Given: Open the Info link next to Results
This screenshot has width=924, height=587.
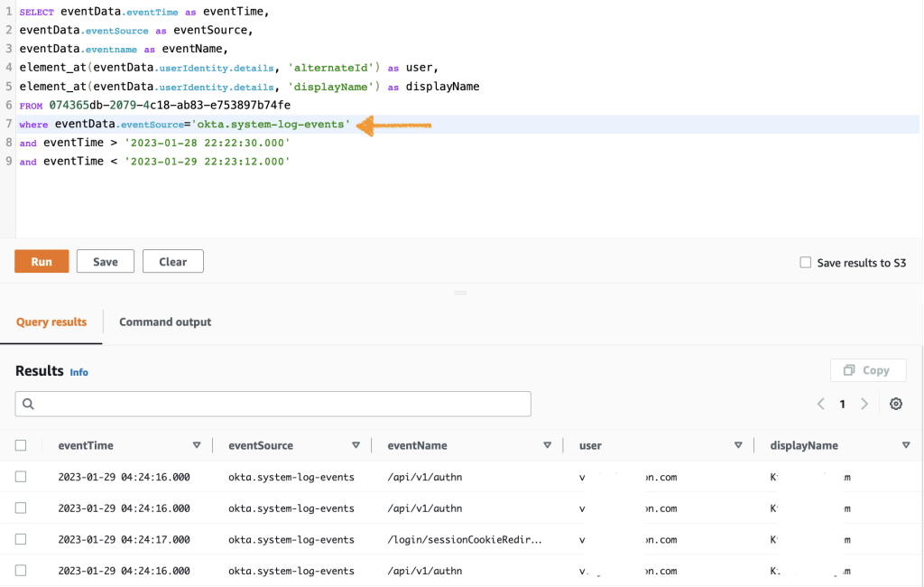Looking at the screenshot, I should coord(79,371).
